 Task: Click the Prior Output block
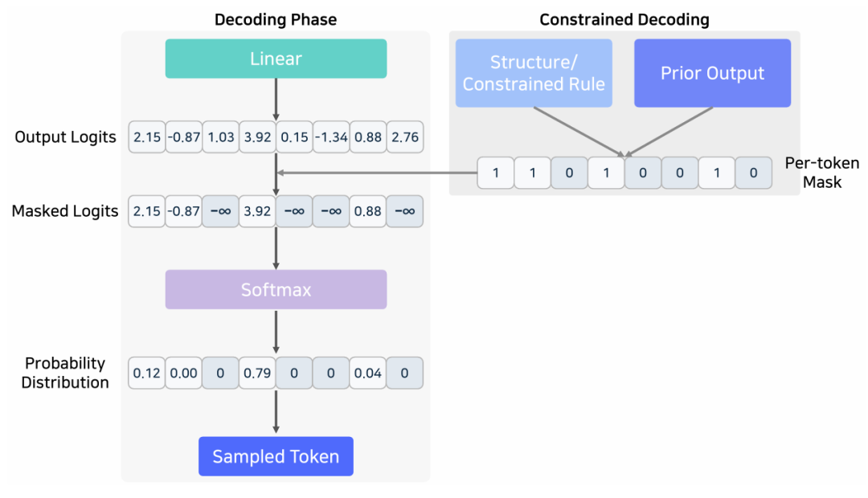point(712,73)
